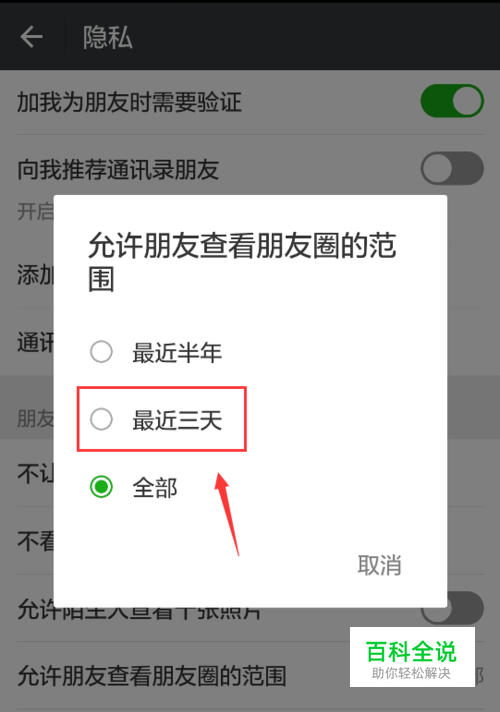Tap the partially hidden 通讯 row

[x=35, y=342]
